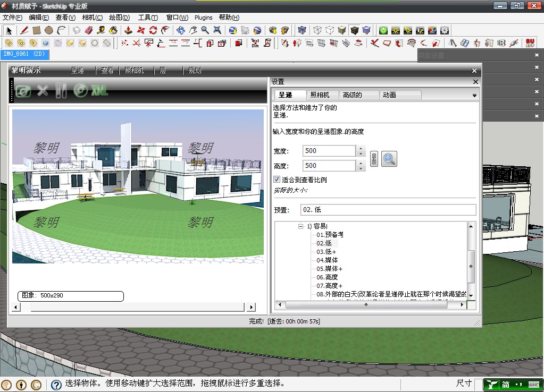Open the 工具(T) menu
Screen dimensions: 544x392
pos(148,18)
